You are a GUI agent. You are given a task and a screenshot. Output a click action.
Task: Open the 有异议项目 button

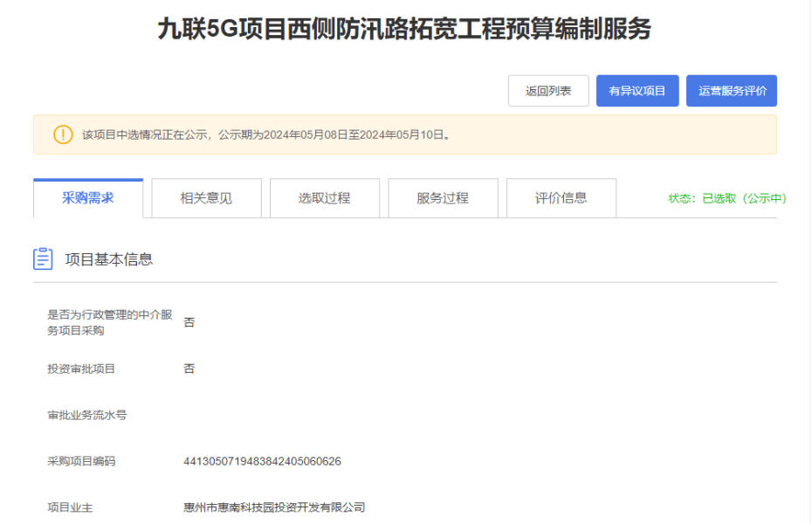tap(637, 91)
